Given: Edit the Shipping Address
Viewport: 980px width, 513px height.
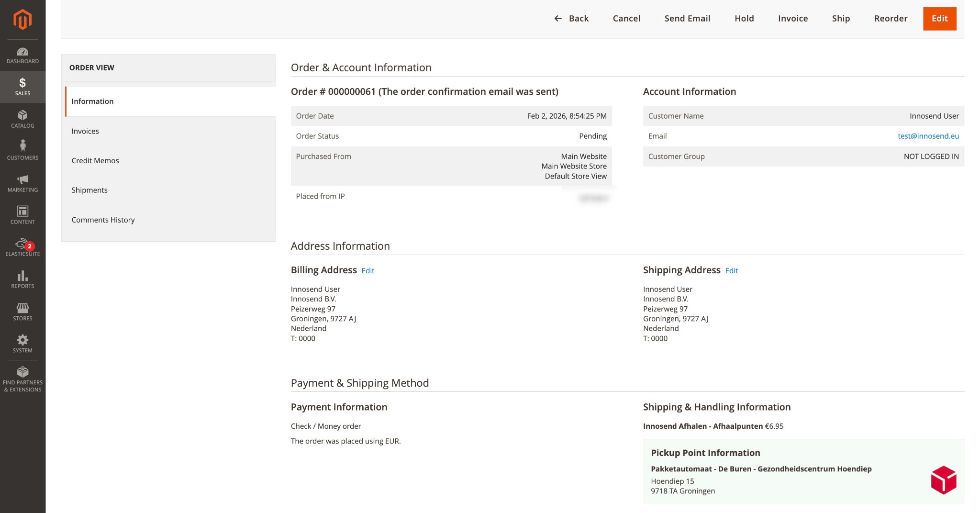Looking at the screenshot, I should click(732, 270).
